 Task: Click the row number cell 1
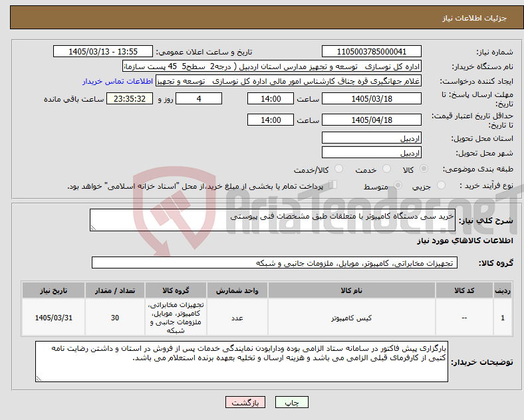(503, 318)
